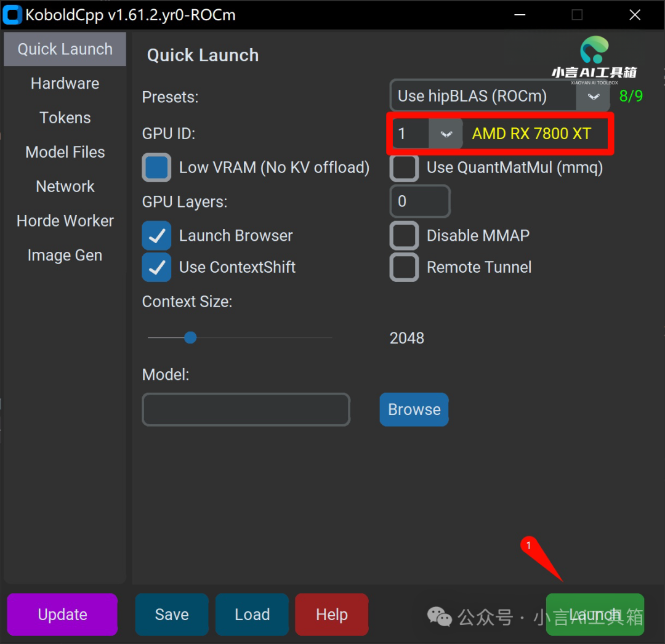Uncheck the Launch Browser checkbox
Image resolution: width=665 pixels, height=644 pixels.
point(156,236)
